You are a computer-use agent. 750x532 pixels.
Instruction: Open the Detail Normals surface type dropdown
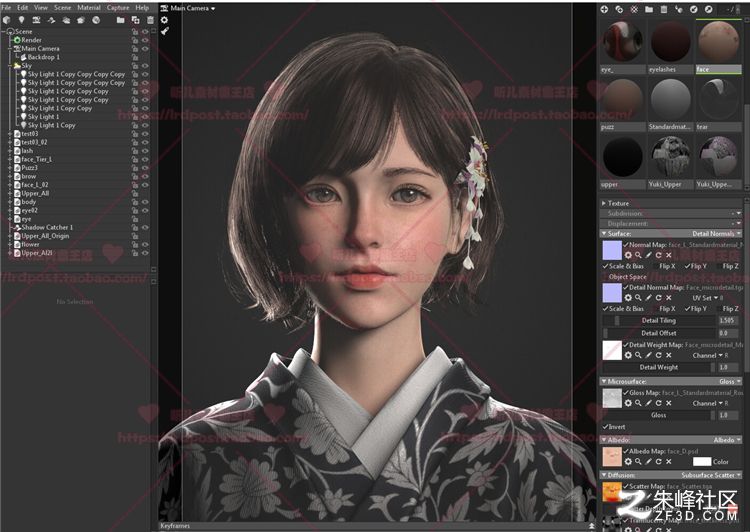pos(717,233)
